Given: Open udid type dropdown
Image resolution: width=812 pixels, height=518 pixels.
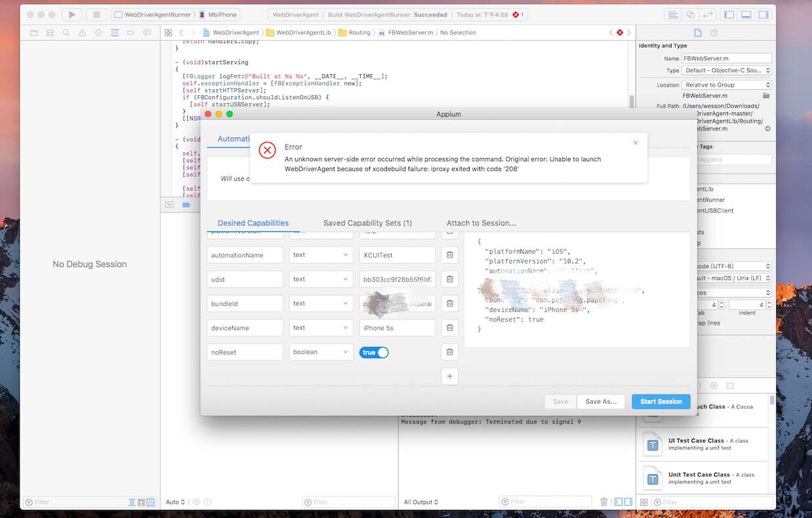Looking at the screenshot, I should (321, 279).
